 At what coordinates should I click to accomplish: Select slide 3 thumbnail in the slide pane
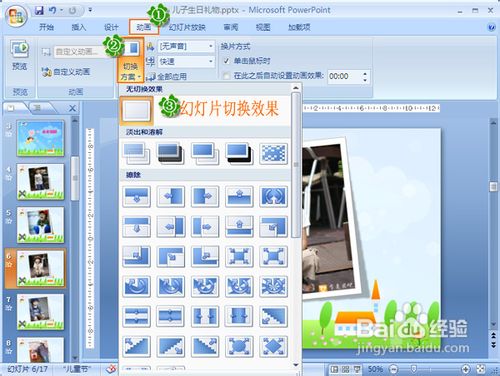pos(40,138)
